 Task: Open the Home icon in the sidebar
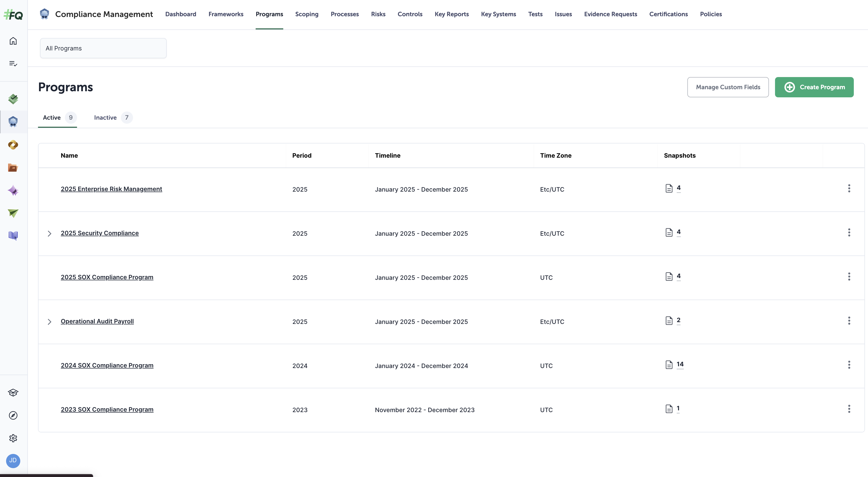[x=13, y=41]
